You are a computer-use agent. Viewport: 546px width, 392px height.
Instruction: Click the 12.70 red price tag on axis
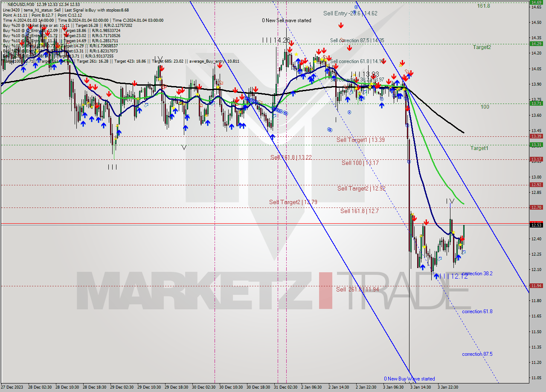coord(536,207)
